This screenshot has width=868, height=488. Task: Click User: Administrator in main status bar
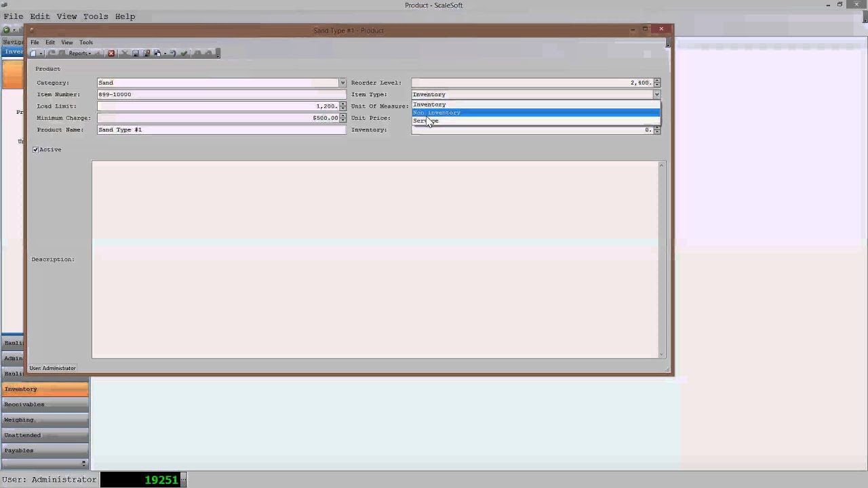pyautogui.click(x=50, y=480)
